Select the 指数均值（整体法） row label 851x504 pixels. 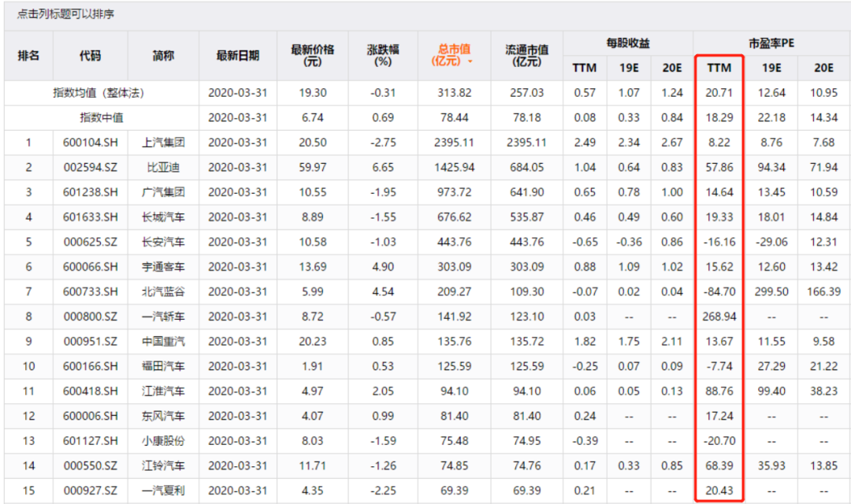(x=98, y=93)
